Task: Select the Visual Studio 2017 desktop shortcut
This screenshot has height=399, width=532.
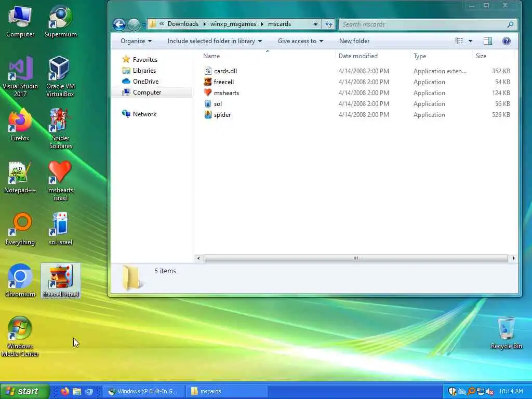Action: [x=20, y=76]
